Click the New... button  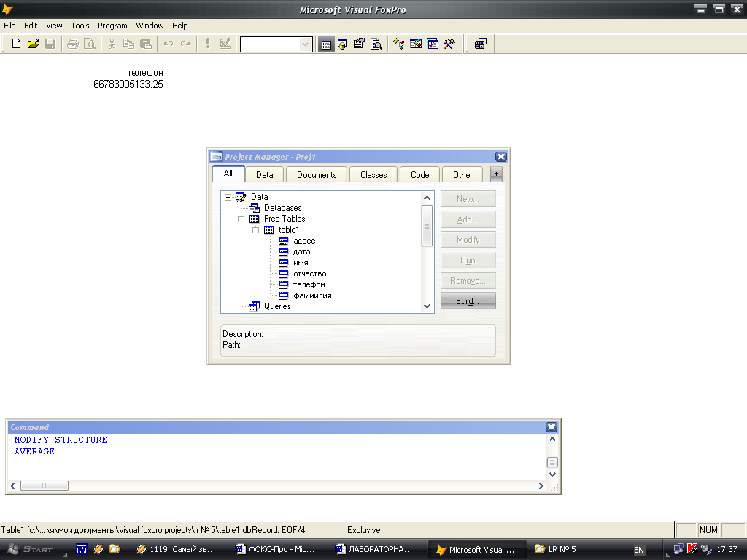coord(468,199)
